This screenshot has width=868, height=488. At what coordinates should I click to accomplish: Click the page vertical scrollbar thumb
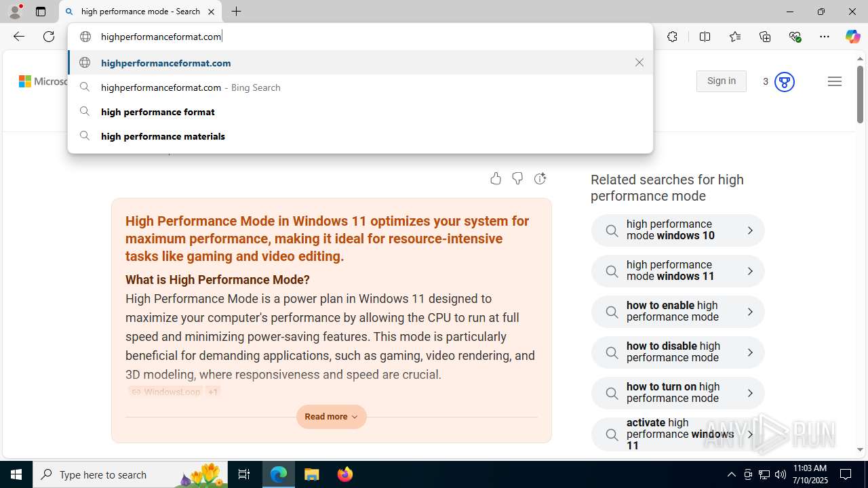[x=860, y=95]
